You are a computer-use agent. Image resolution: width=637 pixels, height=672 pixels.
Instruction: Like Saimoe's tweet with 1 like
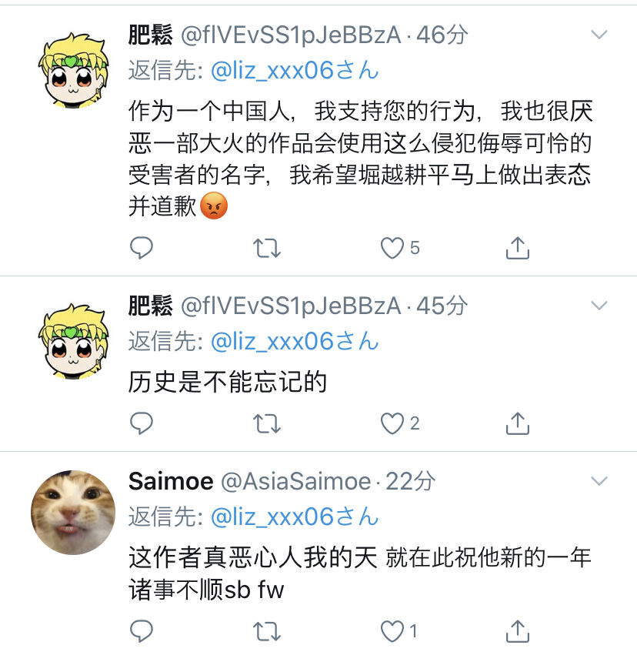coord(392,631)
